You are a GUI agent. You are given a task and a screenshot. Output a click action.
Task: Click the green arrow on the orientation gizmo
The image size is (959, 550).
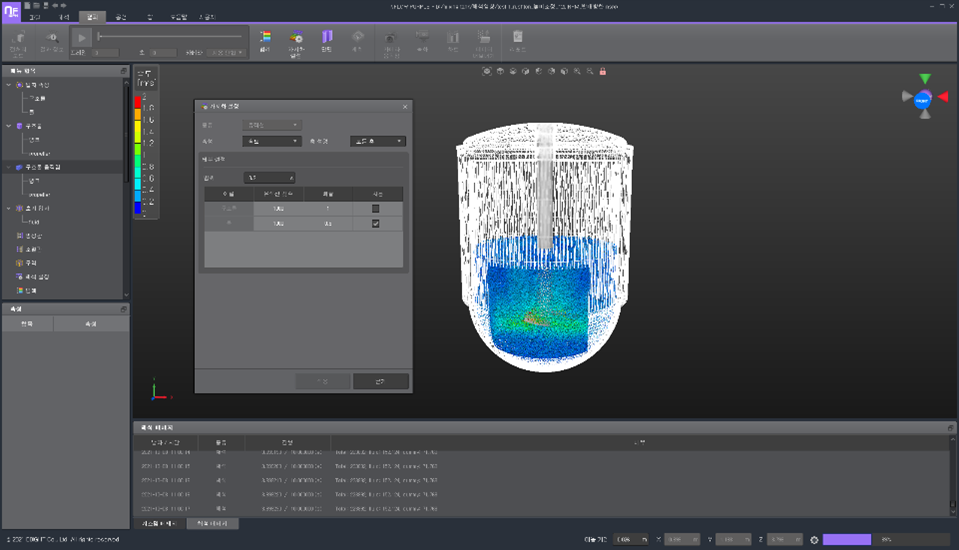(925, 79)
